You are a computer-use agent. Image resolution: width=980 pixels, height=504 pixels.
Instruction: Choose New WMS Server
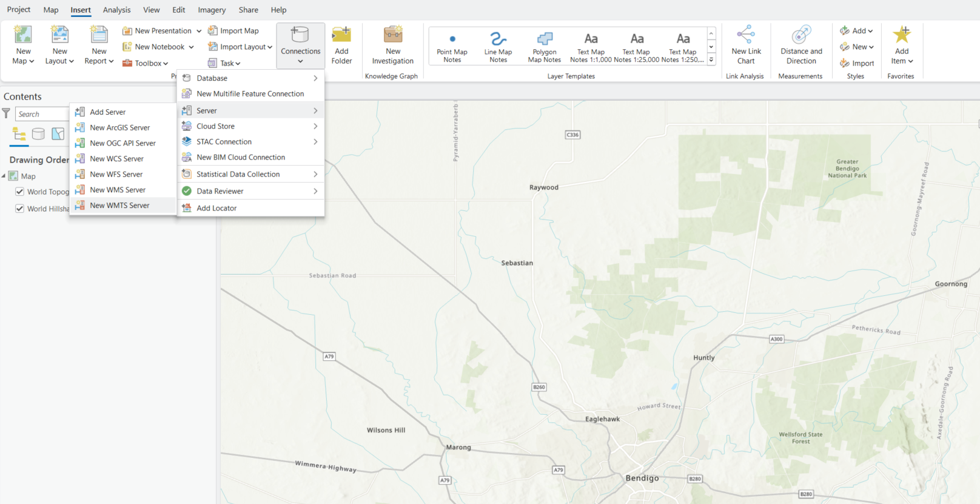pyautogui.click(x=123, y=190)
